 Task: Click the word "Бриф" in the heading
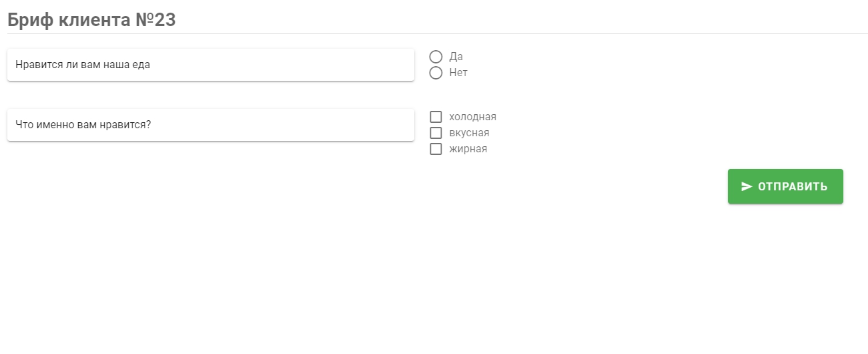pyautogui.click(x=31, y=20)
